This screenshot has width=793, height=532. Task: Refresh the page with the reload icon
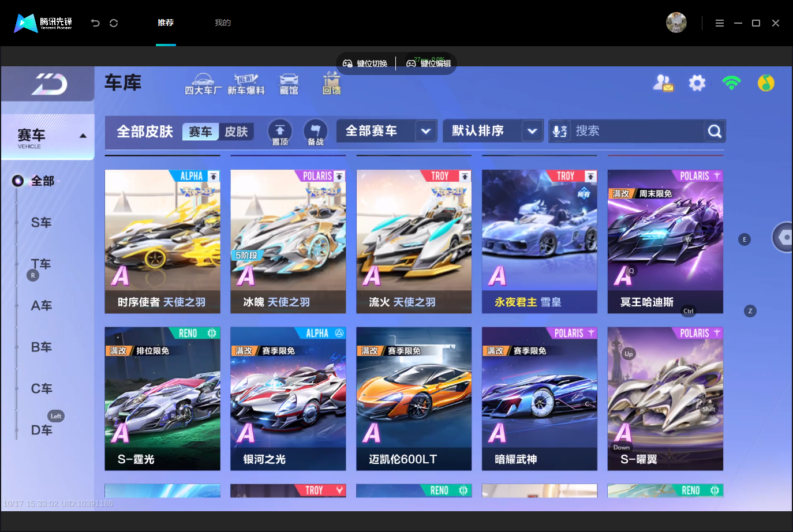[114, 23]
